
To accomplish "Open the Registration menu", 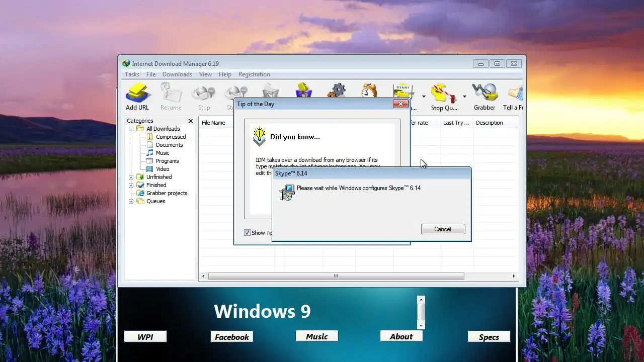I will [x=254, y=74].
